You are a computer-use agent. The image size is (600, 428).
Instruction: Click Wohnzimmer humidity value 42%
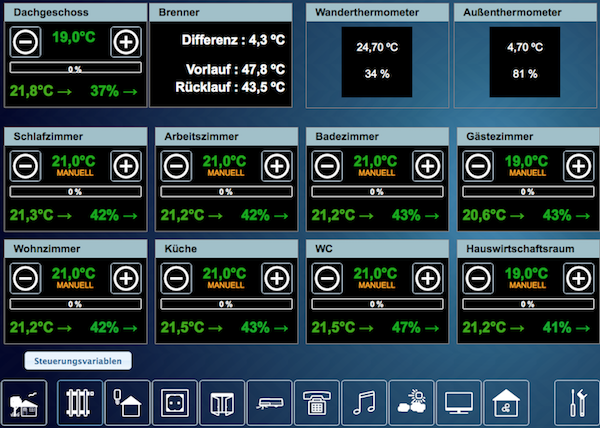coord(104,328)
